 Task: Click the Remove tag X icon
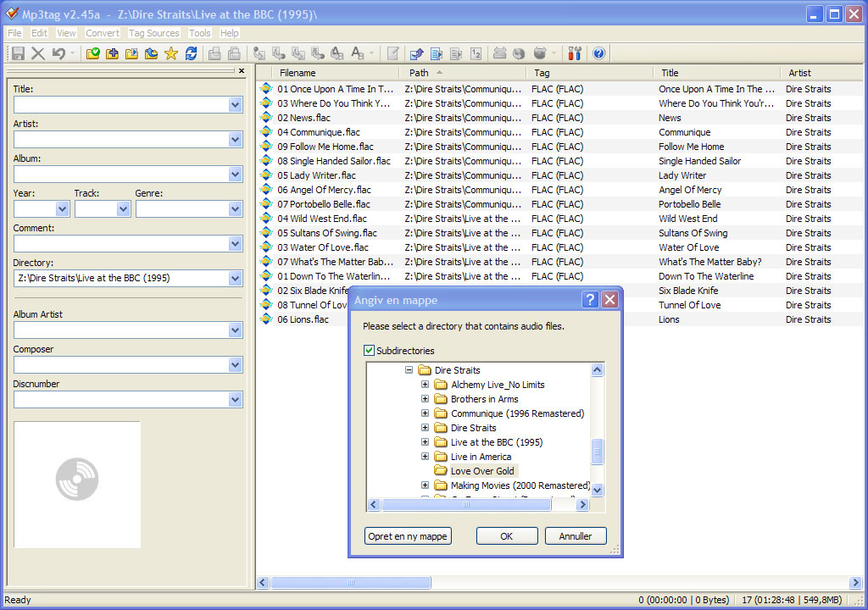38,53
